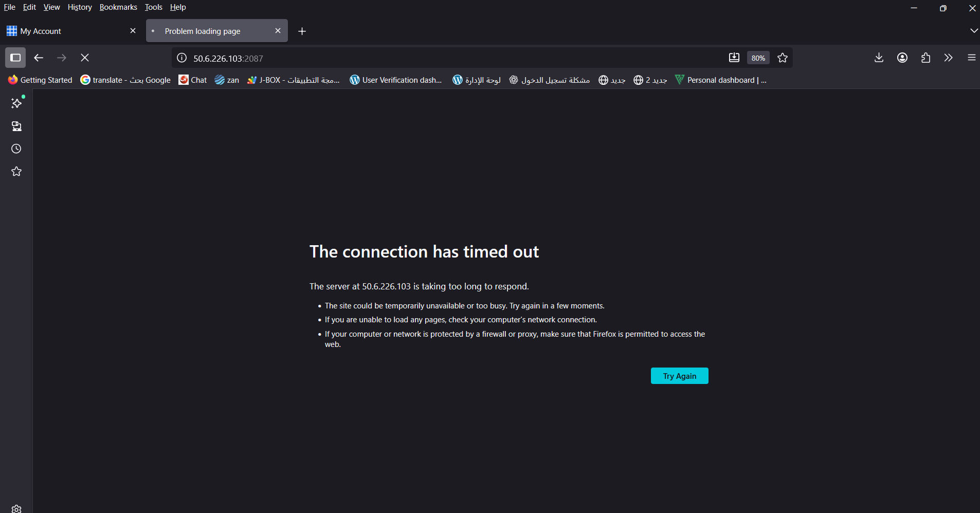Open the Downloads panel
This screenshot has height=513, width=980.
879,58
